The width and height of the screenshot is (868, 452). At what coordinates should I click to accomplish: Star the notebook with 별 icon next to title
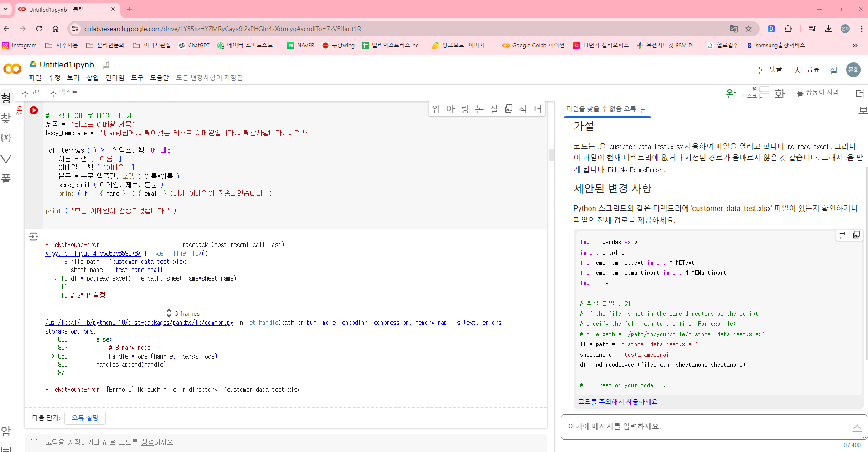point(106,65)
